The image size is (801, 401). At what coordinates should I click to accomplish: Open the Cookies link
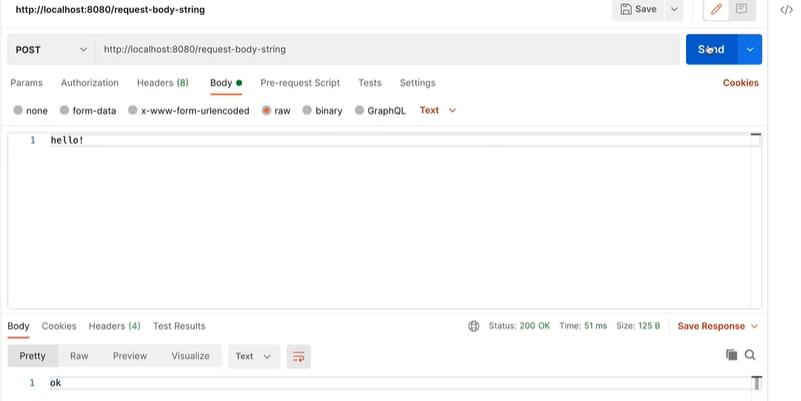click(740, 83)
